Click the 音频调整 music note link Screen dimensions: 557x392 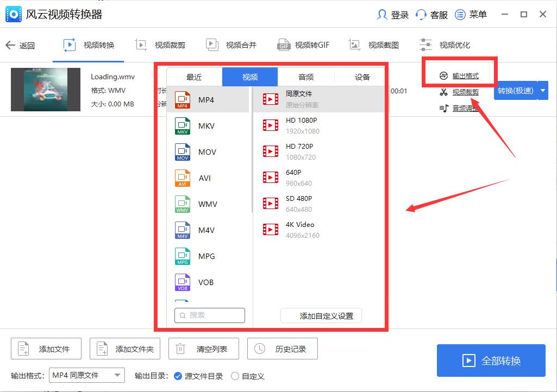465,108
